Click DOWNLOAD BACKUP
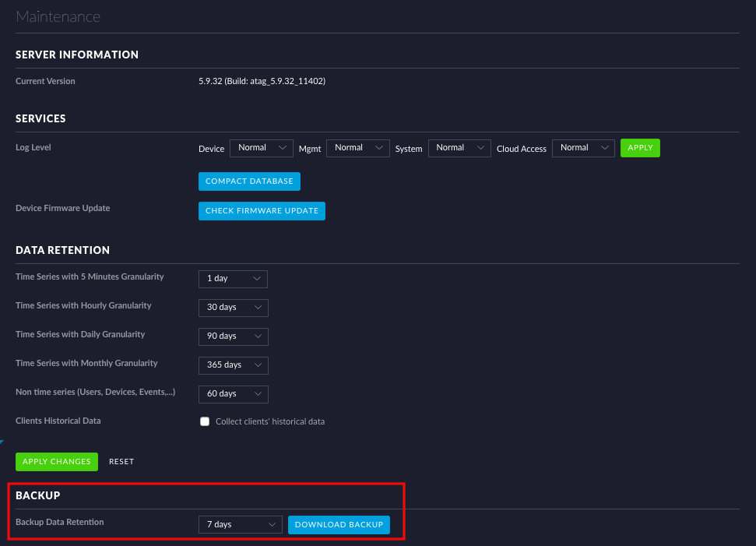The width and height of the screenshot is (756, 546). pos(339,524)
